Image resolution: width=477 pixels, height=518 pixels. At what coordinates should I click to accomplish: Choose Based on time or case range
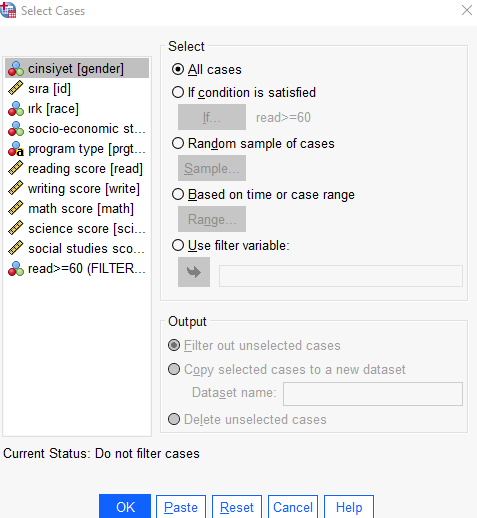178,194
